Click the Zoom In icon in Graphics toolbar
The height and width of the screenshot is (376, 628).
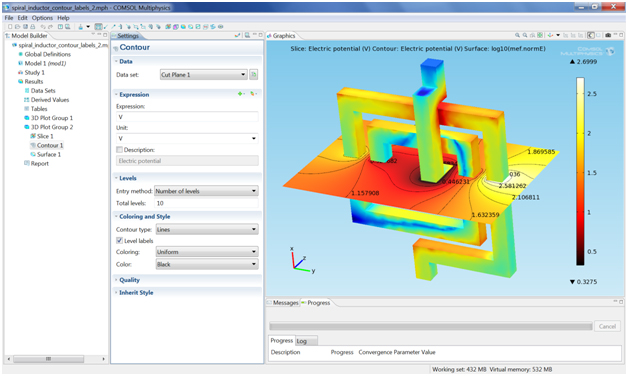tap(517, 35)
